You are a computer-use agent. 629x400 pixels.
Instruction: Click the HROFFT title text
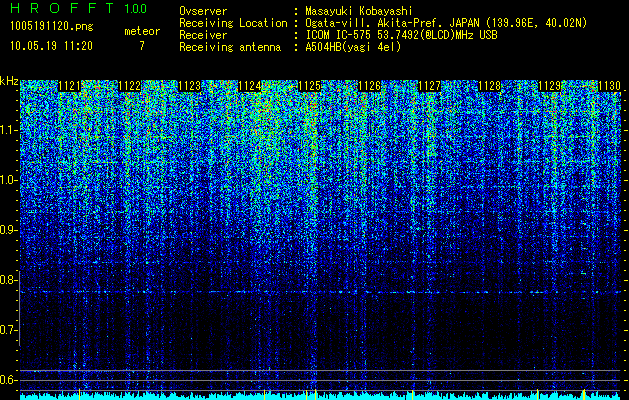click(62, 8)
